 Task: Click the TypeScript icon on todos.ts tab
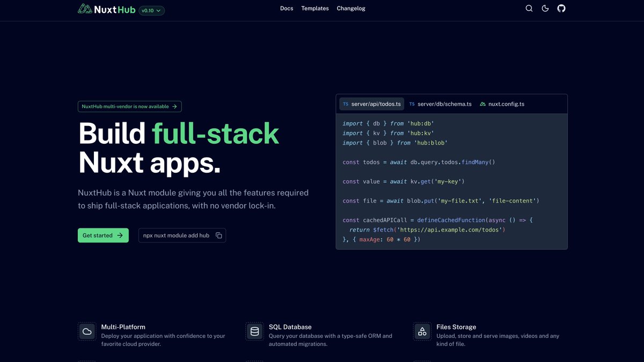(346, 104)
